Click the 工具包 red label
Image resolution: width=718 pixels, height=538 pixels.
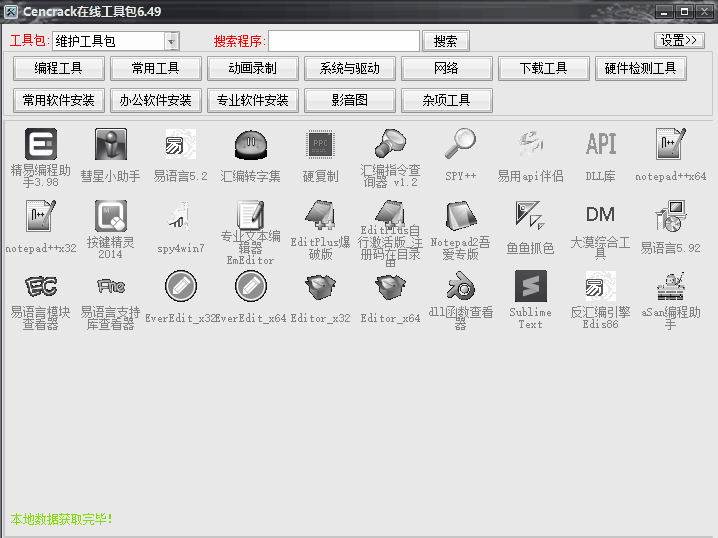tap(30, 41)
